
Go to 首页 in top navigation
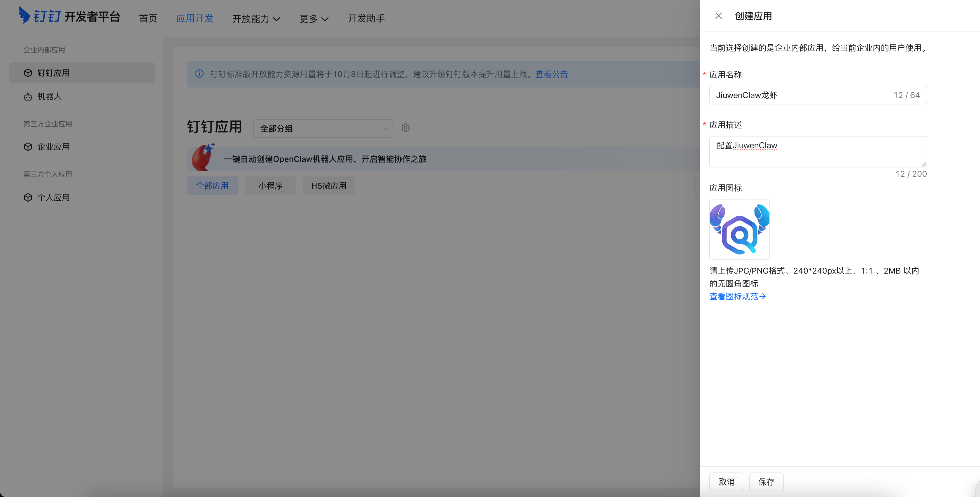[148, 18]
